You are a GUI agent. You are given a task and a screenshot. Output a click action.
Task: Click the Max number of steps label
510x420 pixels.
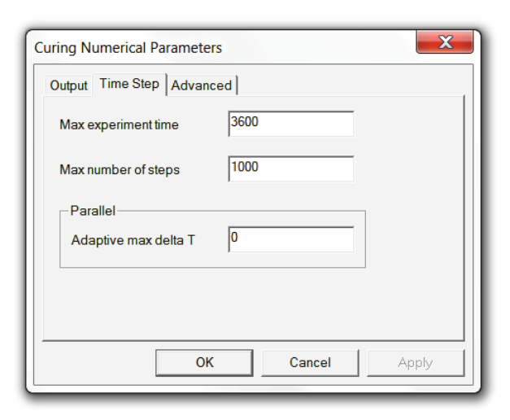120,170
